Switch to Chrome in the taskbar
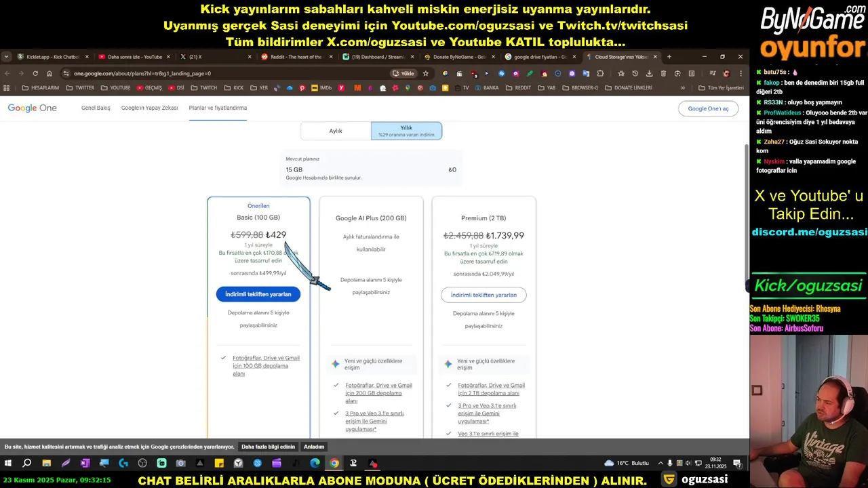Image resolution: width=868 pixels, height=488 pixels. 334,464
